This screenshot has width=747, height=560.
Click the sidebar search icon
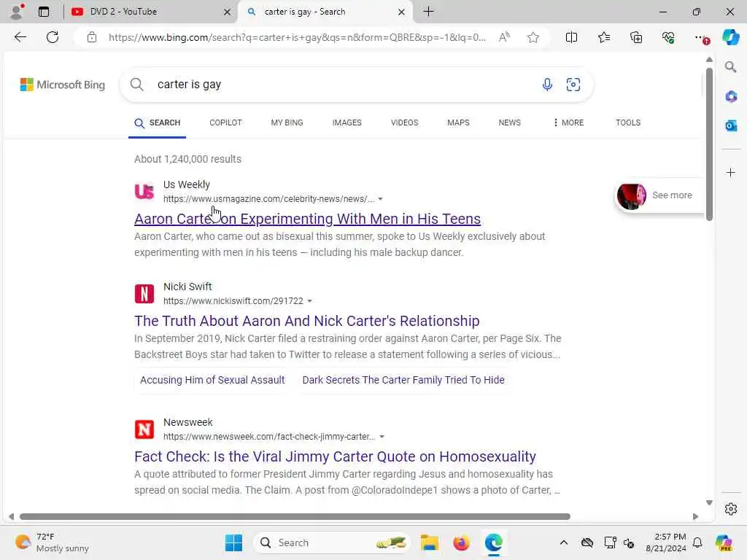tap(730, 67)
